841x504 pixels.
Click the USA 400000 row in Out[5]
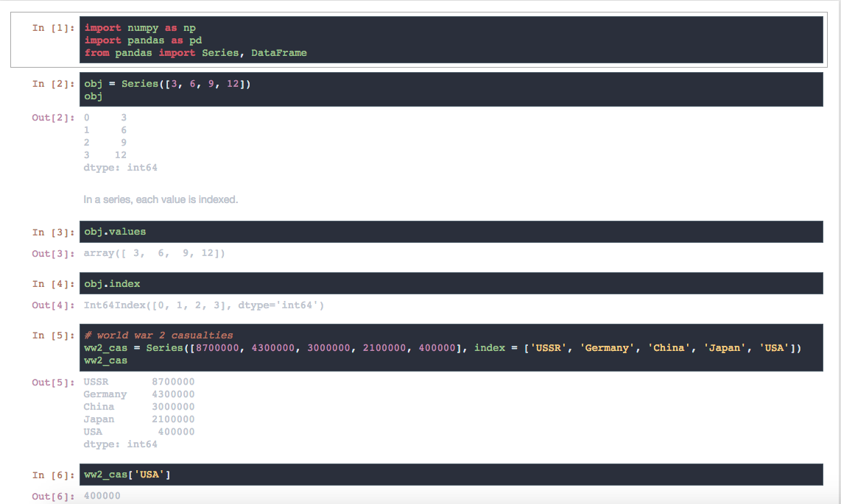(x=139, y=432)
